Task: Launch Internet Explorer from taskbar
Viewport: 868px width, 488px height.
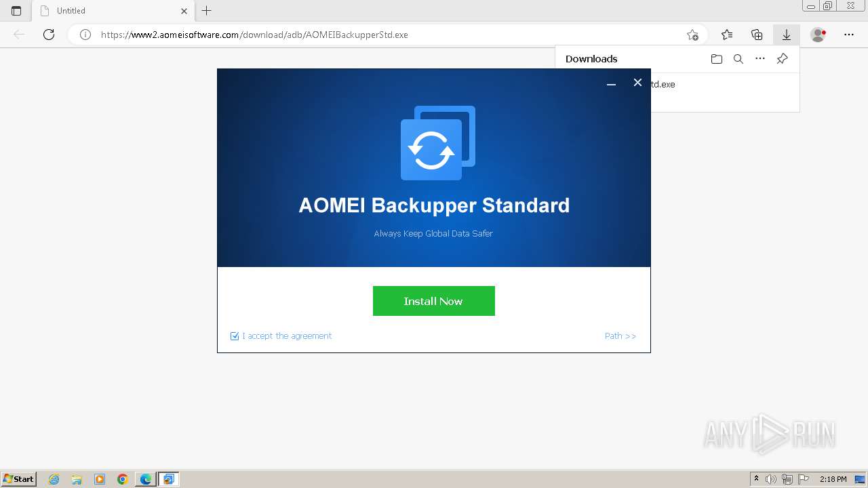Action: (x=54, y=479)
